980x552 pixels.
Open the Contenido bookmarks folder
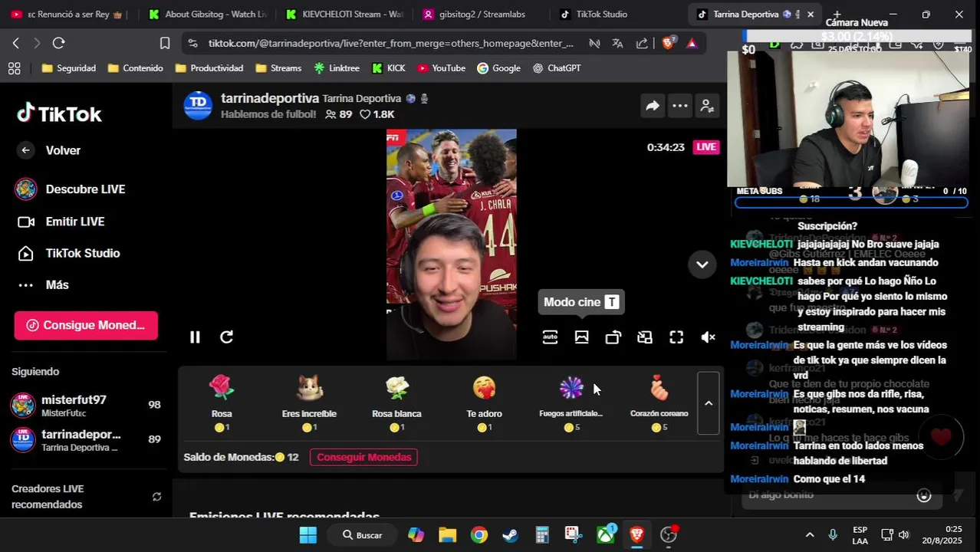tap(135, 68)
